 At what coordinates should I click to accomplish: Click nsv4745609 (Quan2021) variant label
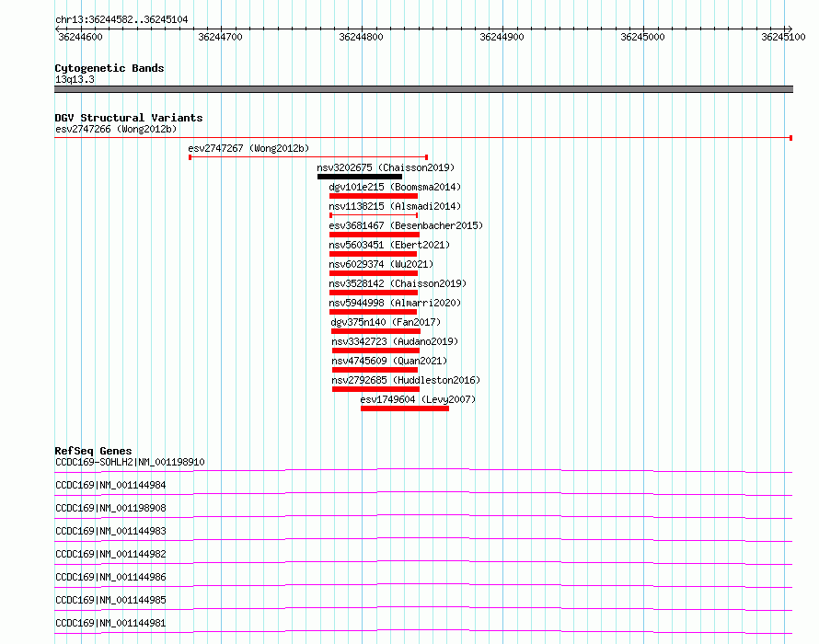pos(389,361)
